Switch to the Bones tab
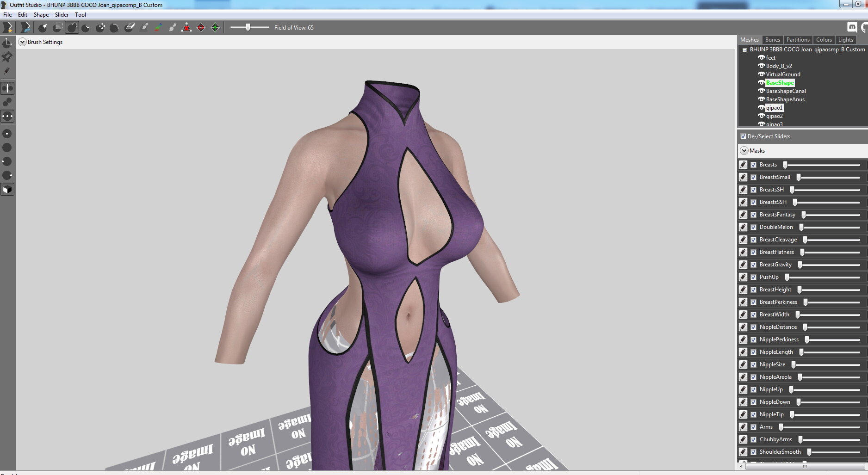This screenshot has height=475, width=868. [772, 40]
